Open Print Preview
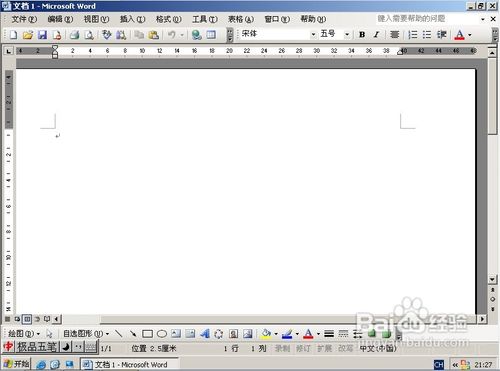Viewport: 500px width, 371px height. click(89, 35)
